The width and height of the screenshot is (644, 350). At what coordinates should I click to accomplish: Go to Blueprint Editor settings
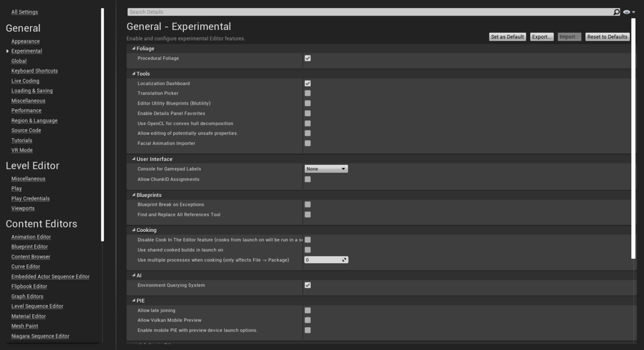pos(30,247)
